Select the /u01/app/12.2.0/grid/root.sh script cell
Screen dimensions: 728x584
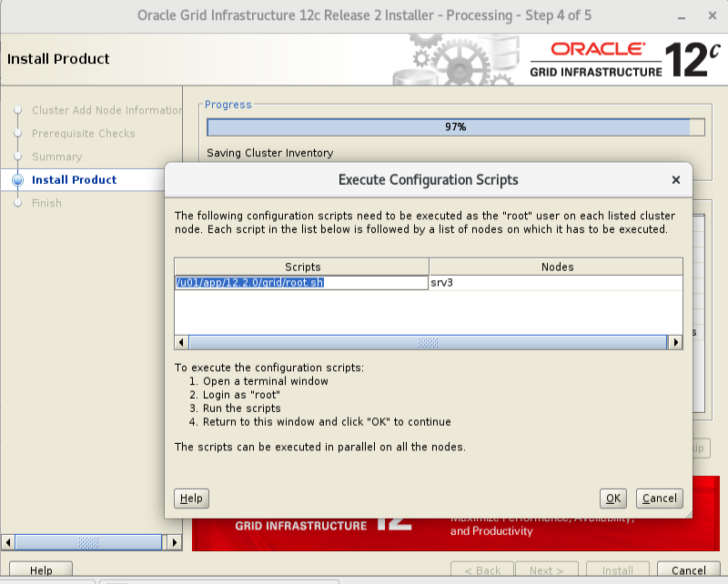(301, 283)
